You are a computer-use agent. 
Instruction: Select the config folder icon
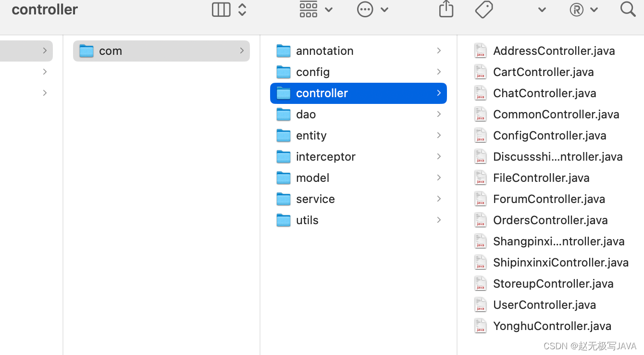[x=284, y=72]
